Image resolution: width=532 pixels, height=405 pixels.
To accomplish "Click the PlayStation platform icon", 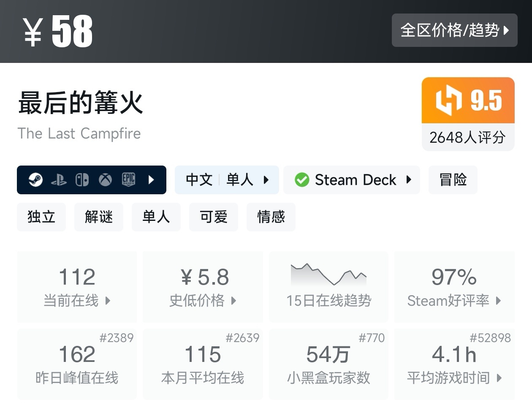I will [x=59, y=180].
